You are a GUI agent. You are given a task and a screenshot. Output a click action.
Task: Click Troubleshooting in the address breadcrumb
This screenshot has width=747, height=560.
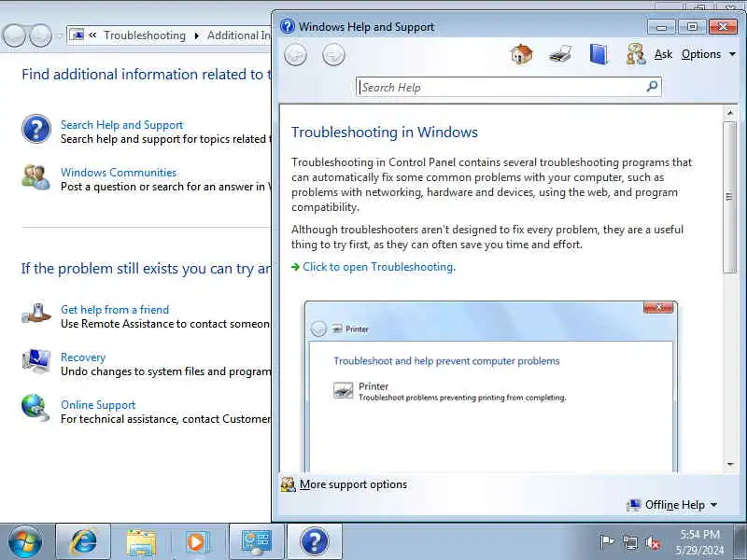[145, 35]
